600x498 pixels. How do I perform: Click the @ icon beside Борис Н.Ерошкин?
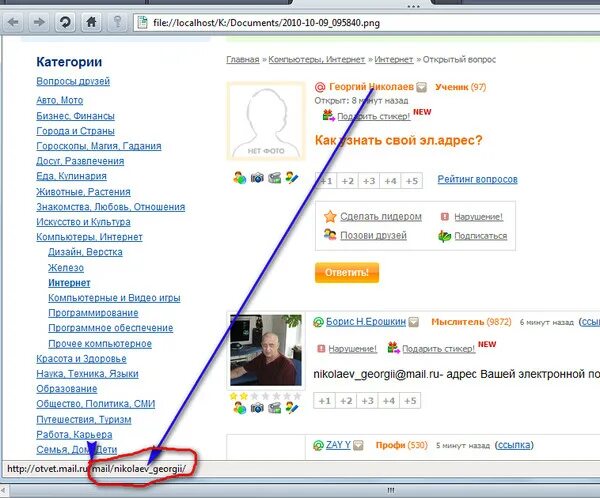[318, 322]
